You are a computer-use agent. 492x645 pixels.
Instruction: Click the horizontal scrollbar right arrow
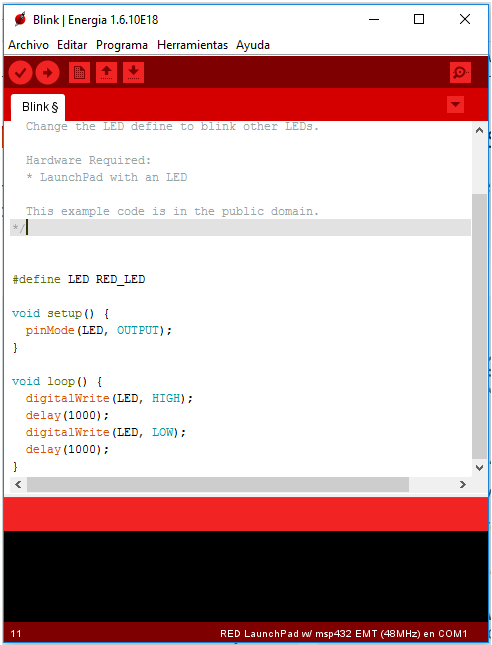coord(463,484)
